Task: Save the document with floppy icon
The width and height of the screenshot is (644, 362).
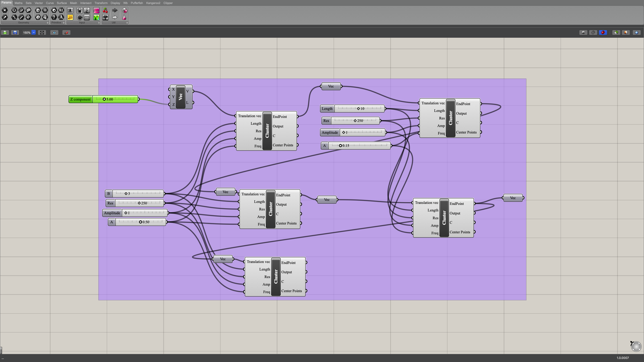Action: [x=15, y=32]
